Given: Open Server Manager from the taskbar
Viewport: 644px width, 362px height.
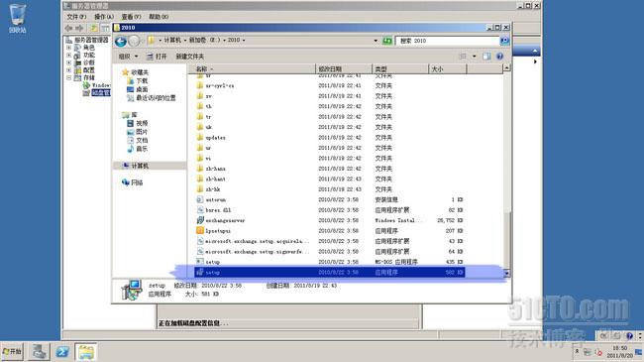Looking at the screenshot, I should pos(39,352).
